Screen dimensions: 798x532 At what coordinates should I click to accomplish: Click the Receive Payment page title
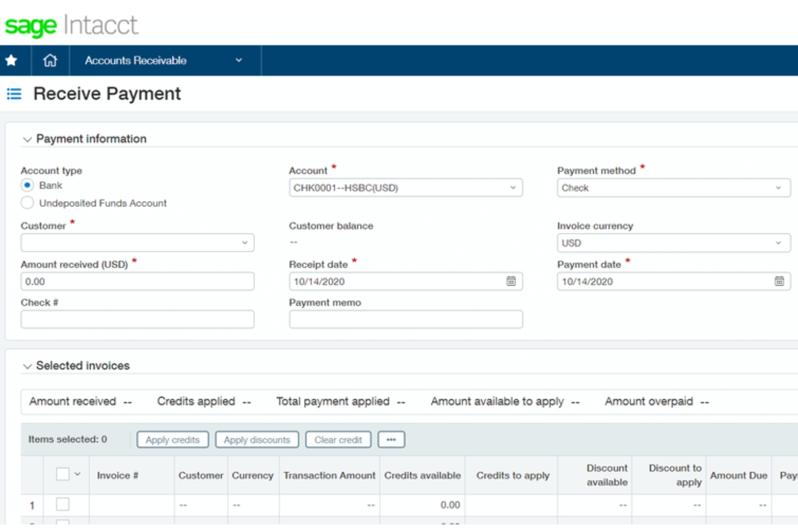(x=107, y=94)
